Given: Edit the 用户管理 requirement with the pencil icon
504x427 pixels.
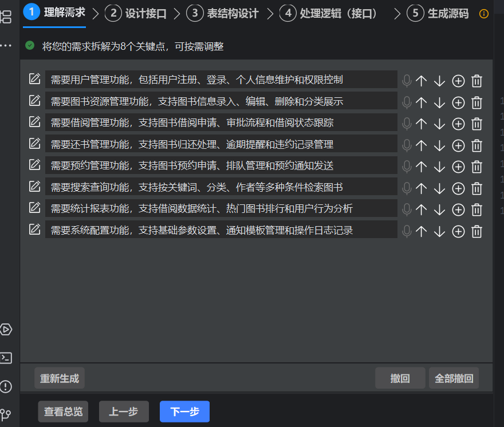Looking at the screenshot, I should point(34,79).
